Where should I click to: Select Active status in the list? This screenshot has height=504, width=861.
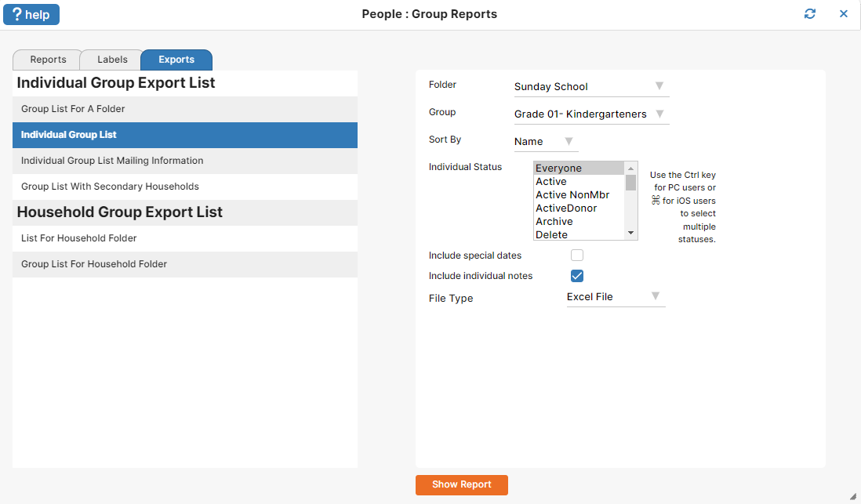click(579, 181)
